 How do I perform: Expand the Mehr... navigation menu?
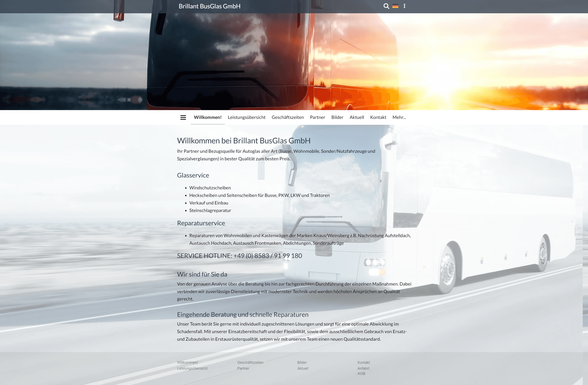[x=399, y=117]
